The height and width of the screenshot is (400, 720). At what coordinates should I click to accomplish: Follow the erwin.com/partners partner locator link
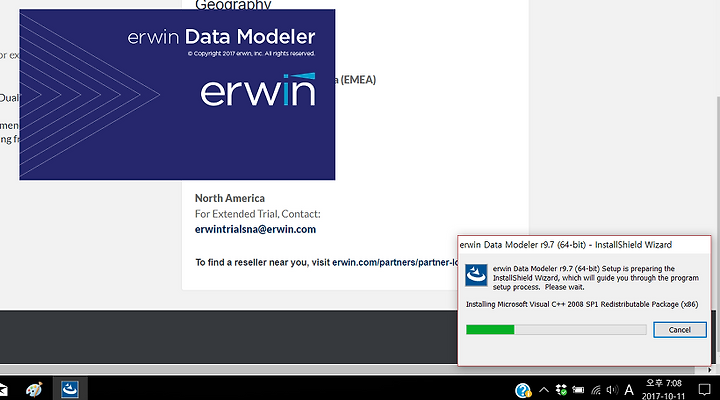[x=395, y=262]
